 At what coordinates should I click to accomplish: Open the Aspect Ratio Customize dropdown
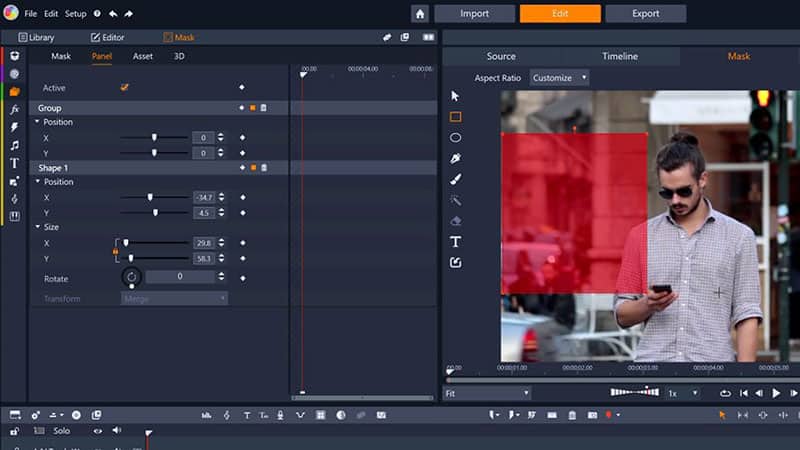tap(558, 78)
